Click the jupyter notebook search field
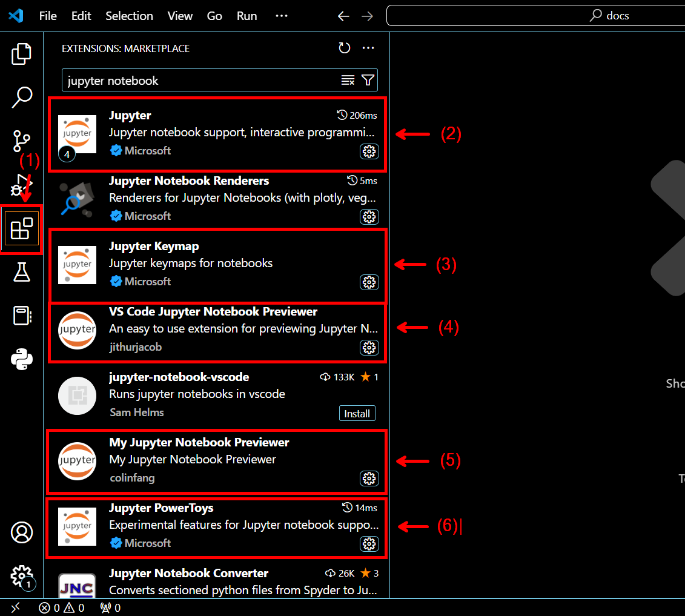Screen dimensions: 685x616 coord(201,81)
